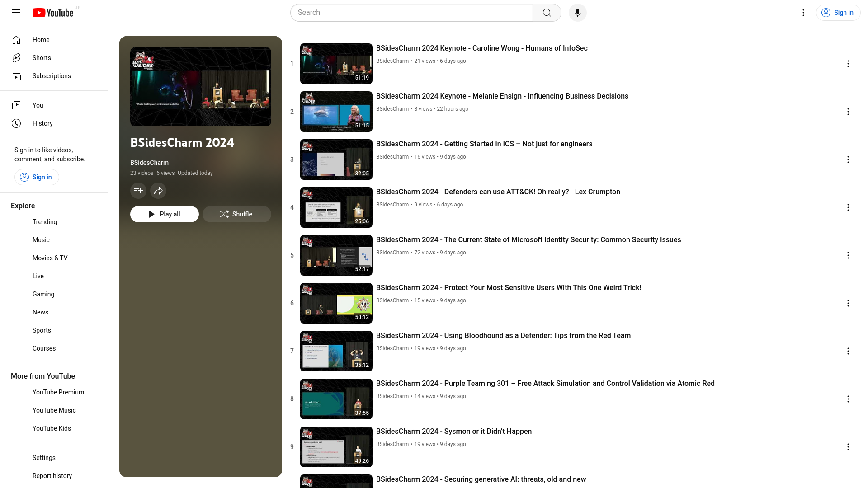Image resolution: width=868 pixels, height=488 pixels.
Task: Open action menu for Caroline Wong keynote
Action: [848, 64]
